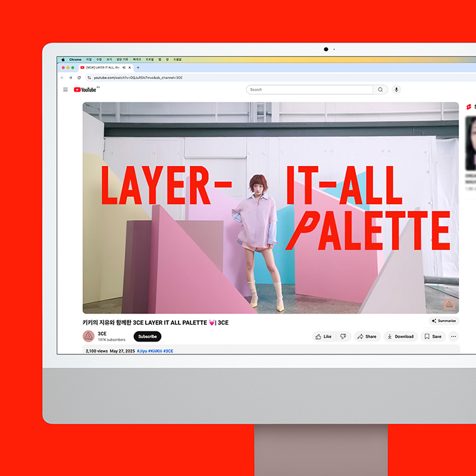Click the #3CE hashtag link
The height and width of the screenshot is (476, 476).
coord(168,351)
